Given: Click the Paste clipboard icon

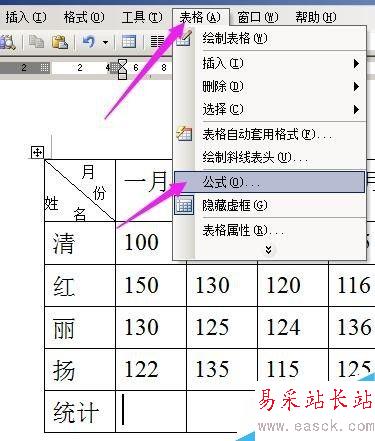Looking at the screenshot, I should point(60,42).
